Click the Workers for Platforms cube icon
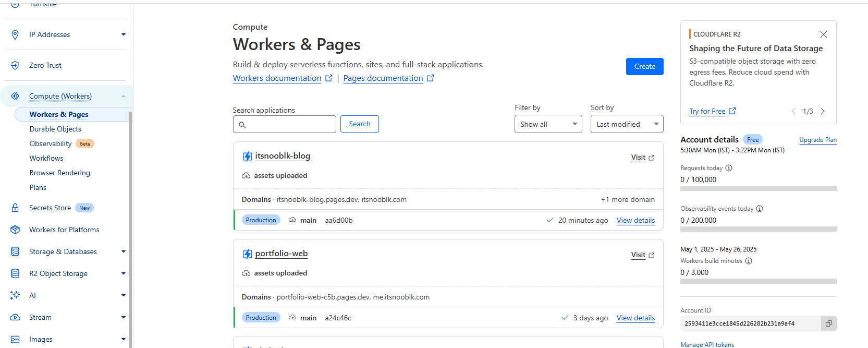Screen dimensions: 868x348 tap(15, 230)
